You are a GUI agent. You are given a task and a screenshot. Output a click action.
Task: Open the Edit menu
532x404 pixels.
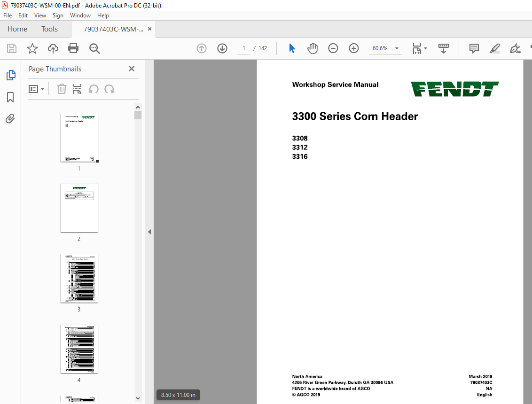pyautogui.click(x=23, y=15)
